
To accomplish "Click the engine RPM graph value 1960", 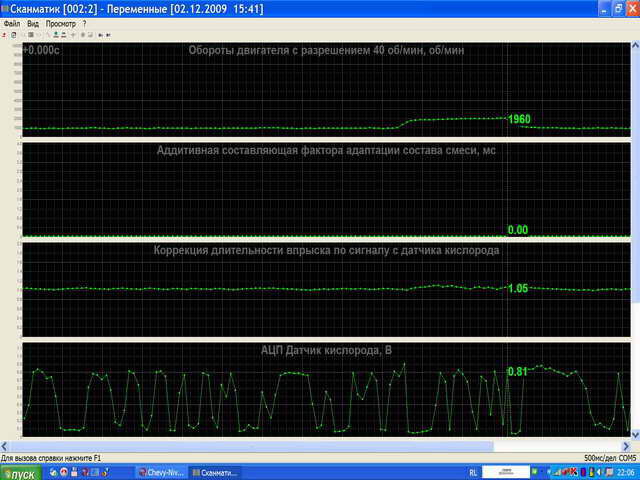I will click(x=519, y=119).
